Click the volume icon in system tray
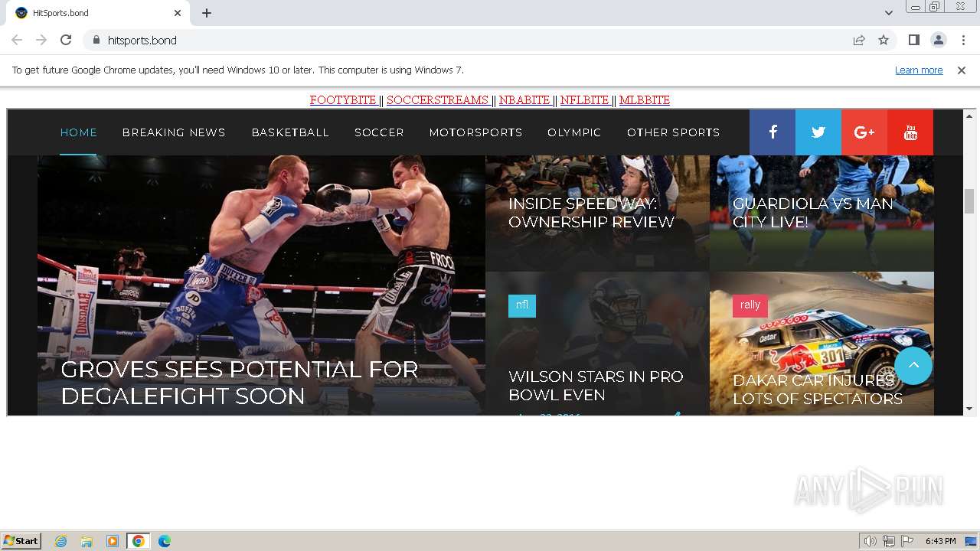Image resolution: width=980 pixels, height=551 pixels. 871,541
